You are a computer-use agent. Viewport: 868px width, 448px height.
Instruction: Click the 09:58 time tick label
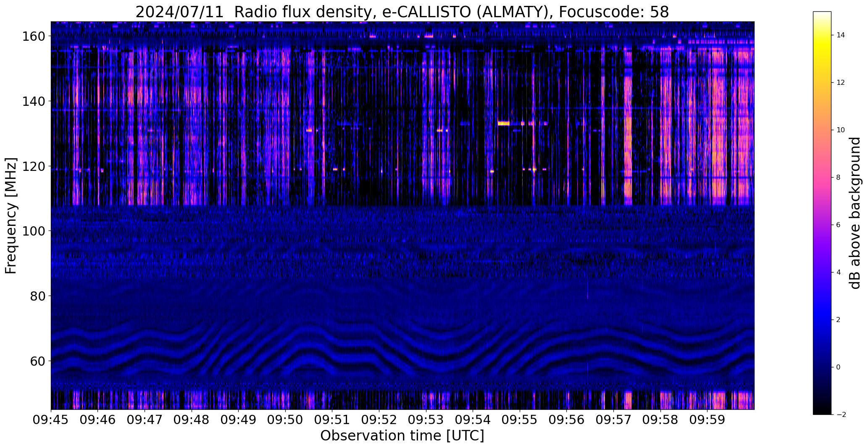click(660, 419)
